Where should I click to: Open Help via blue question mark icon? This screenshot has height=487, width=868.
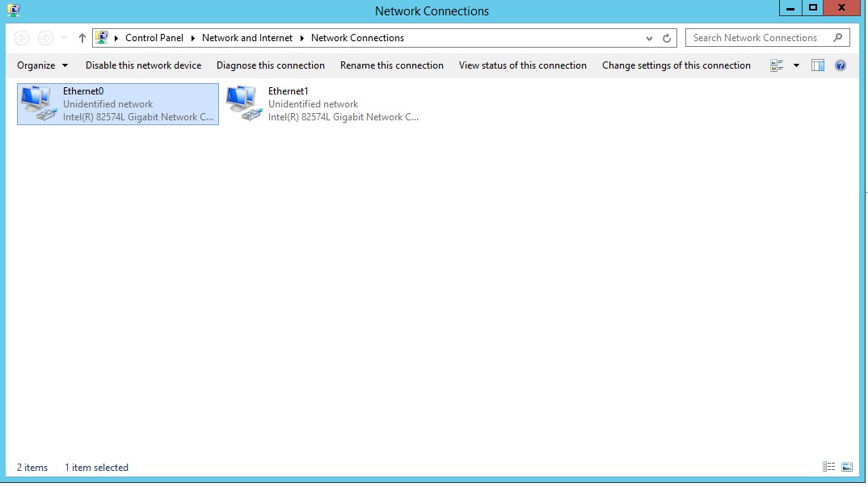pos(841,65)
